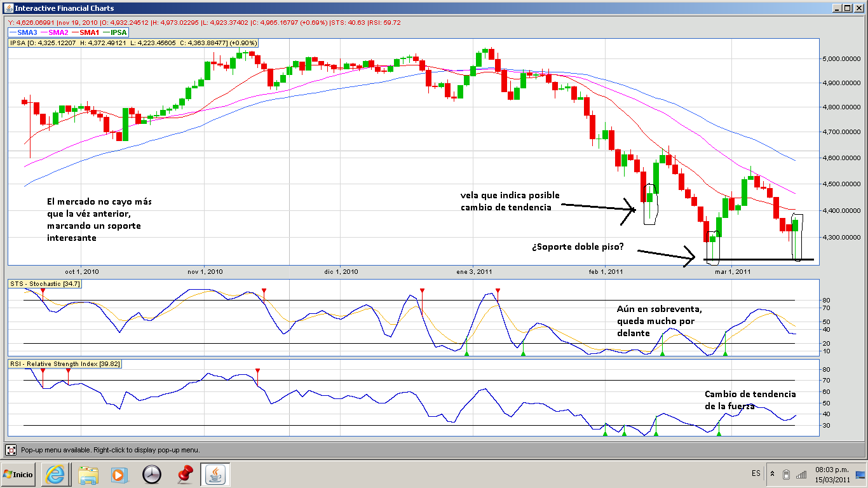
Task: Click the STS: 40.63 readout in header
Action: point(348,23)
